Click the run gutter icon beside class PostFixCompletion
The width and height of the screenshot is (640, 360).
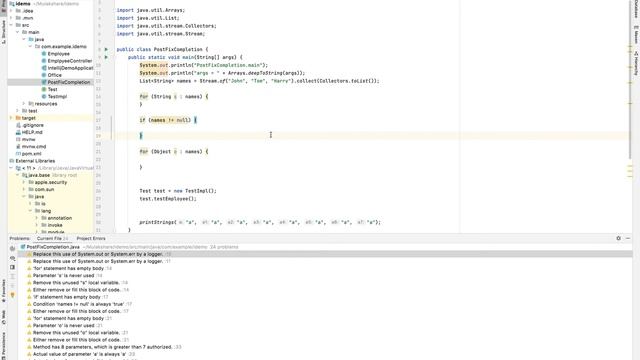coord(107,49)
